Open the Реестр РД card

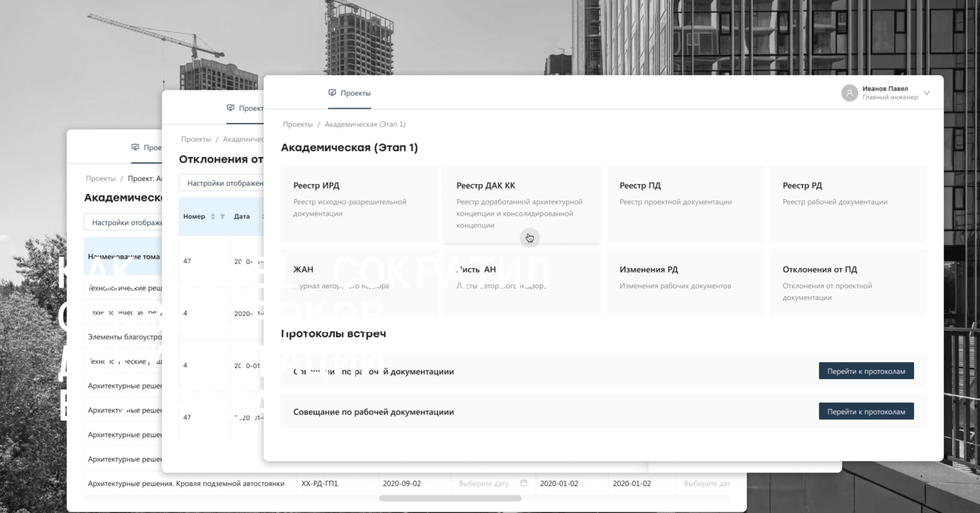[x=848, y=205]
